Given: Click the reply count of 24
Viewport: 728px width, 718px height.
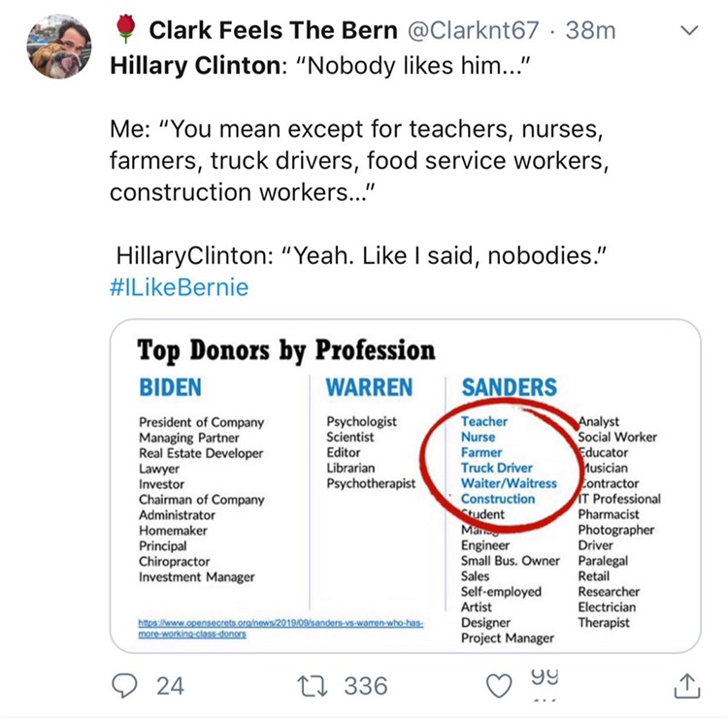Looking at the screenshot, I should pos(169,686).
